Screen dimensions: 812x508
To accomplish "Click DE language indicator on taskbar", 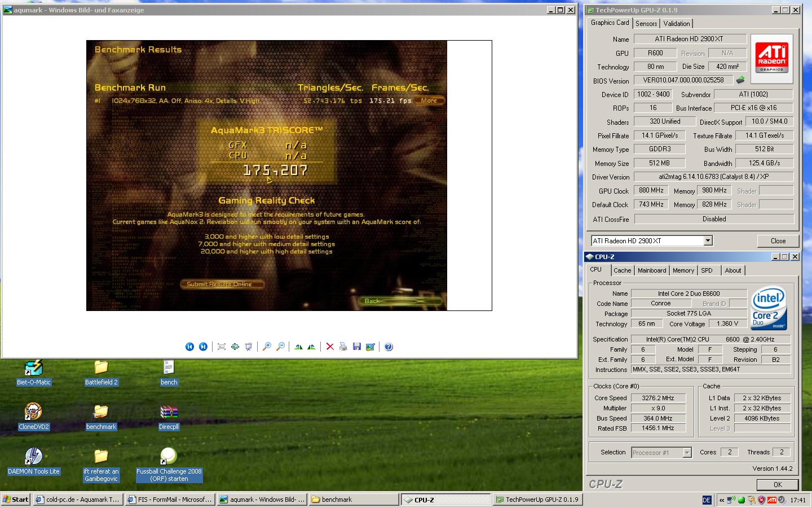I will [707, 500].
